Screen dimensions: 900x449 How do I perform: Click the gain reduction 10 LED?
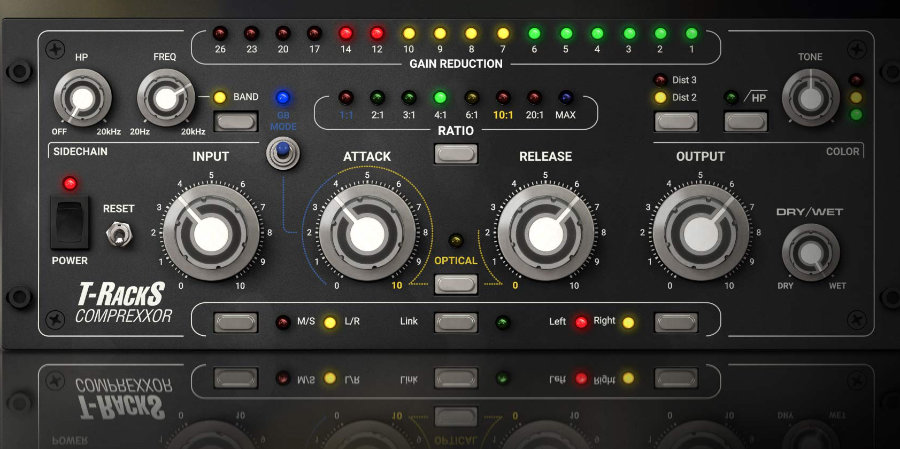(409, 33)
